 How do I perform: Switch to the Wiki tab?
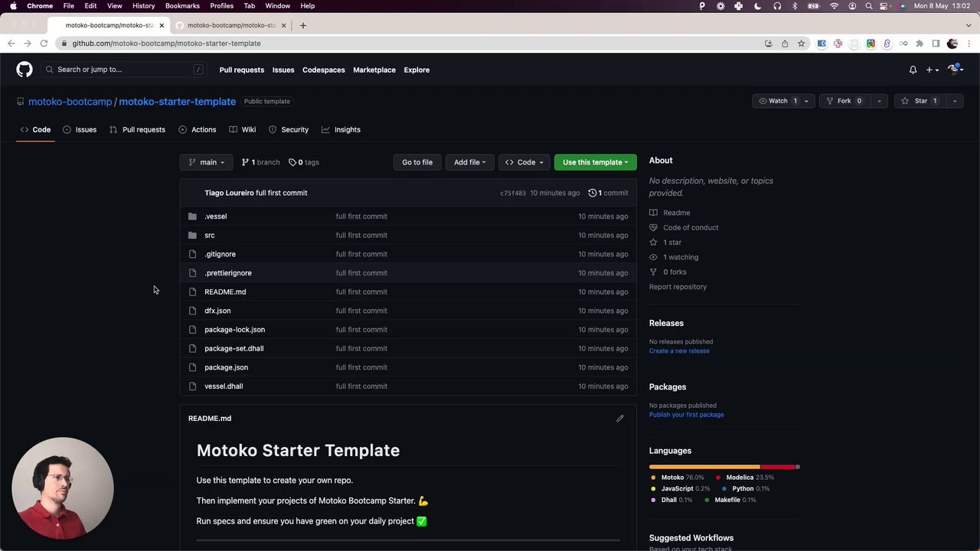tap(243, 130)
